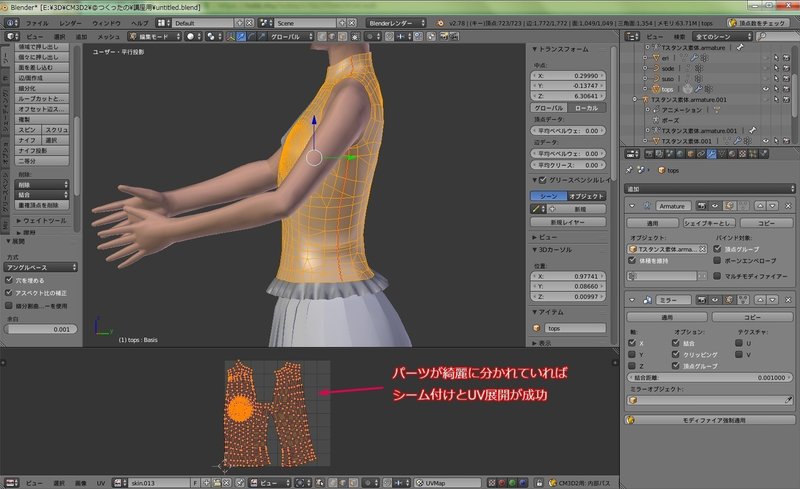Click モディファイア強制適用 button
This screenshot has width=800, height=489.
[x=710, y=420]
